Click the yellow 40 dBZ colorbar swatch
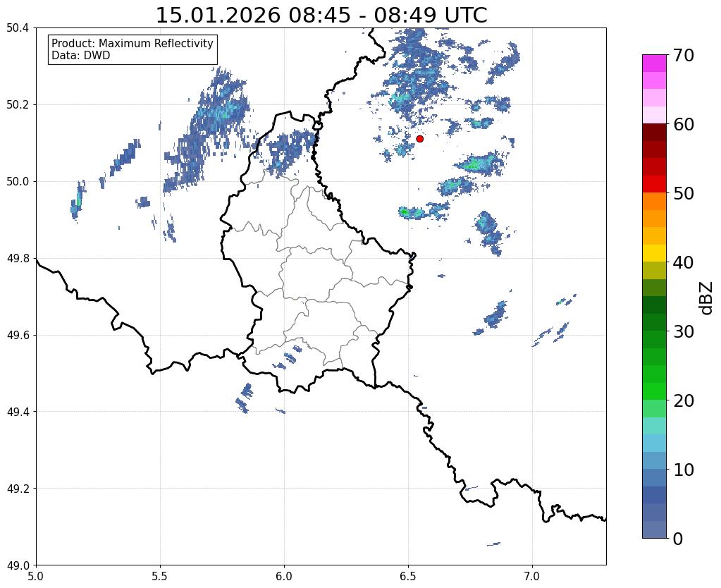This screenshot has height=588, width=721. coord(654,253)
